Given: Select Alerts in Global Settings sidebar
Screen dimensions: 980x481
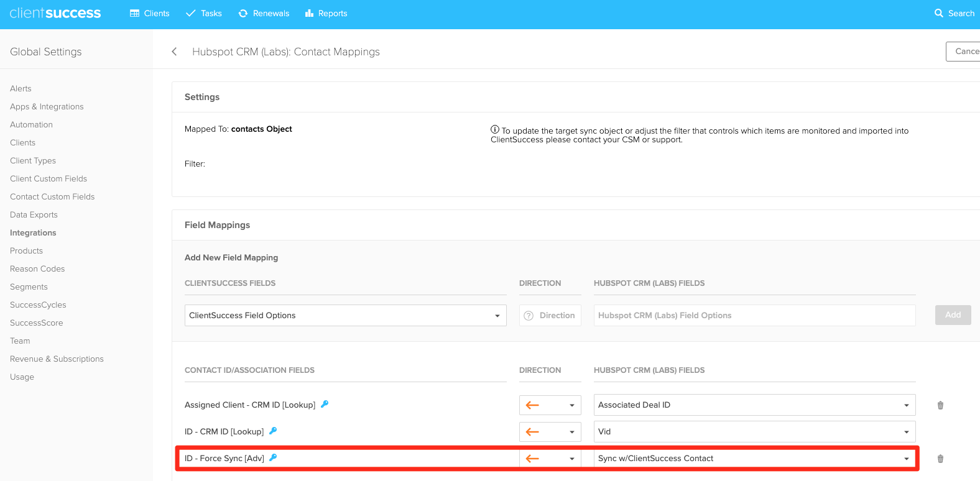Looking at the screenshot, I should 21,88.
